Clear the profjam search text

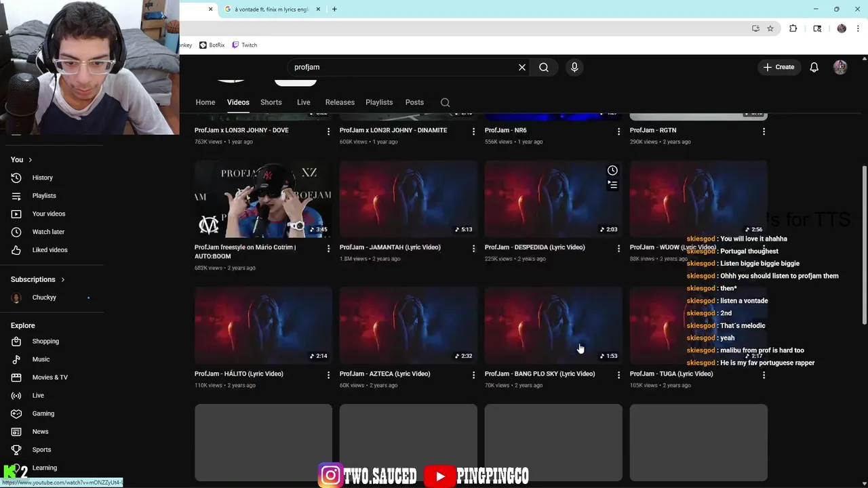click(522, 67)
